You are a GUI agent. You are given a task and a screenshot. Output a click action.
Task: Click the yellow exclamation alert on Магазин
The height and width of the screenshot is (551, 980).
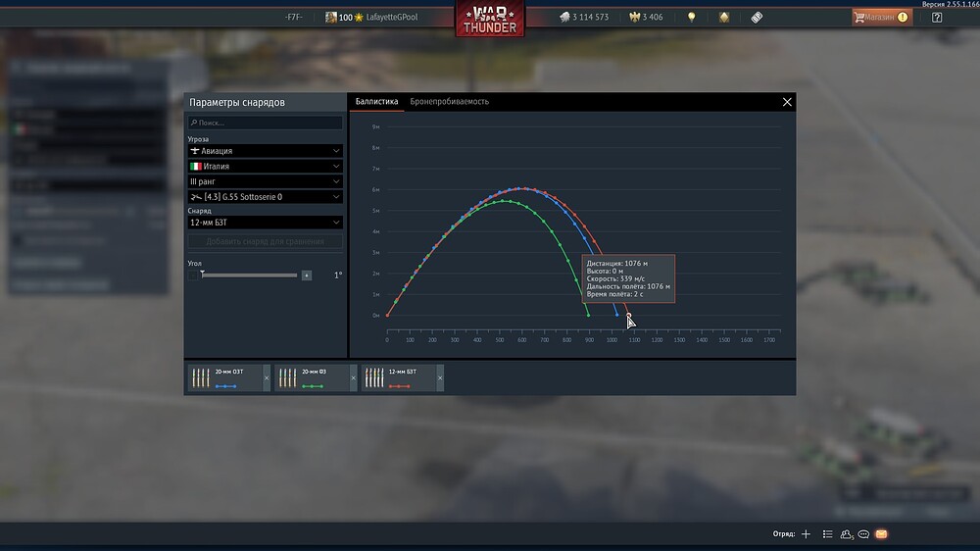(903, 18)
